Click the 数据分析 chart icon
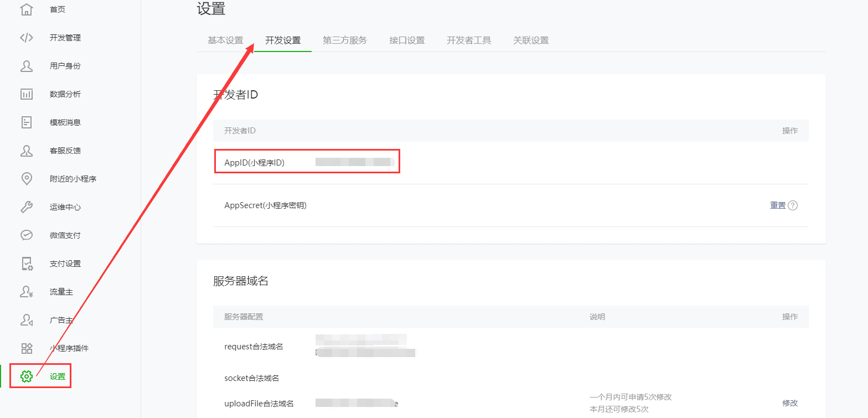 coord(27,94)
